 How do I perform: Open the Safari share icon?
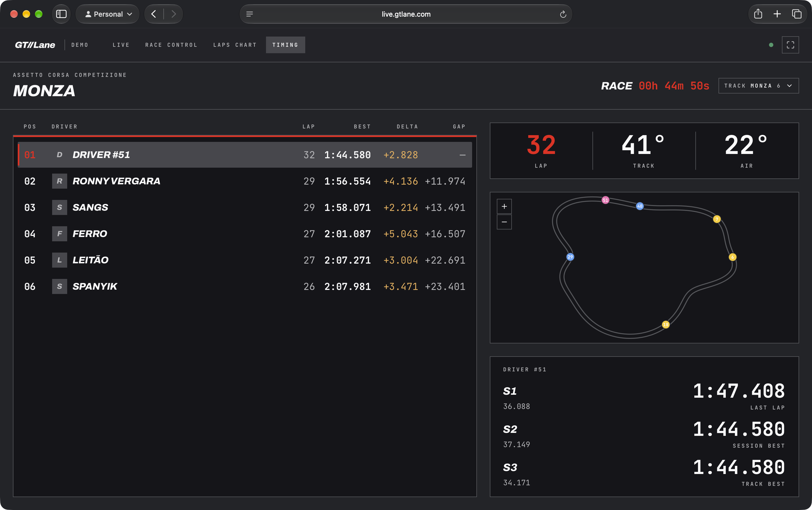[758, 14]
